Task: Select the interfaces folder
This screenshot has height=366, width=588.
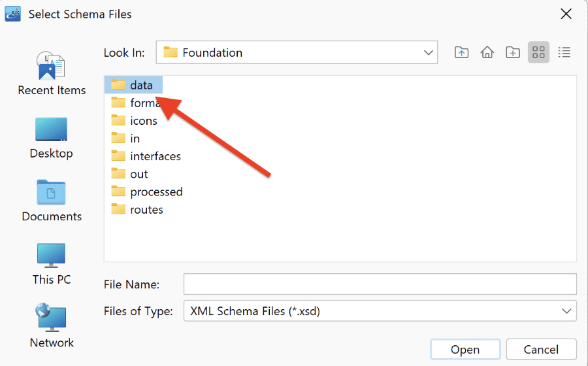Action: 146,156
